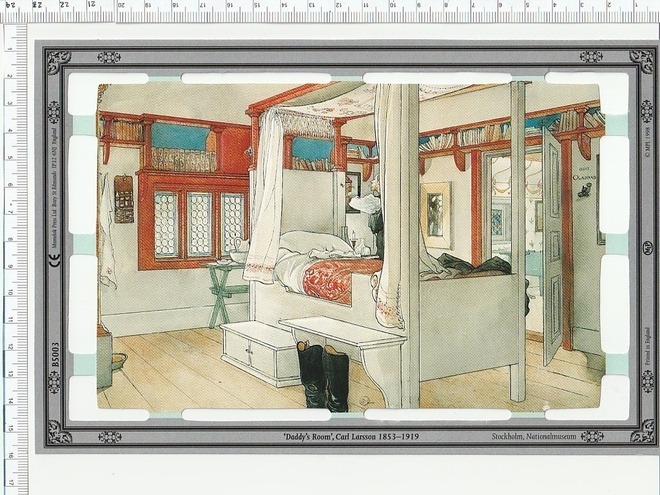660x495 pixels.
Task: Click the text "Printed in England"
Action: pyautogui.click(x=648, y=345)
